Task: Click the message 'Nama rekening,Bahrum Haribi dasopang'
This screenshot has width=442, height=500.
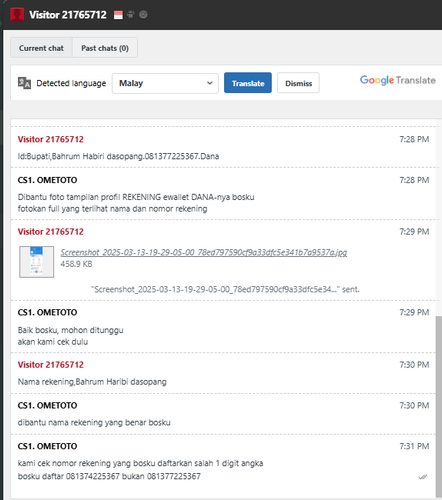Action: 92,382
